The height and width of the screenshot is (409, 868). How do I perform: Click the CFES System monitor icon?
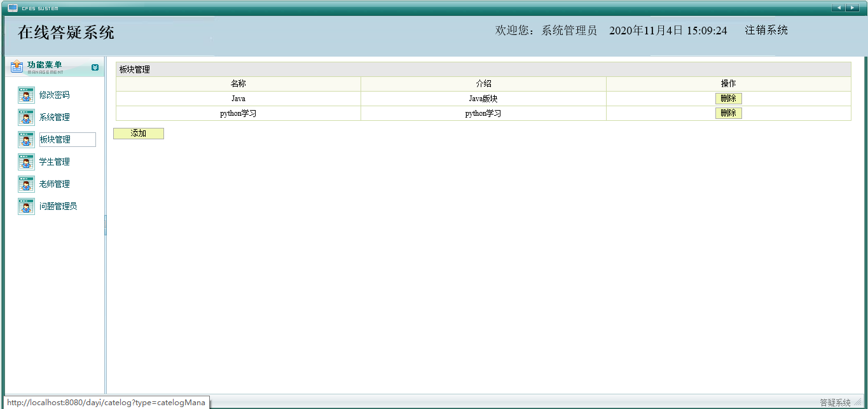[13, 8]
